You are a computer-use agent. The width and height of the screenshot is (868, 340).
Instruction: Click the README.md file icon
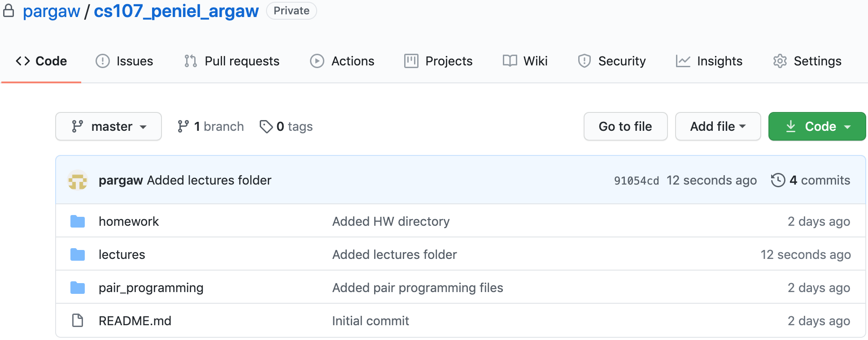(x=78, y=321)
